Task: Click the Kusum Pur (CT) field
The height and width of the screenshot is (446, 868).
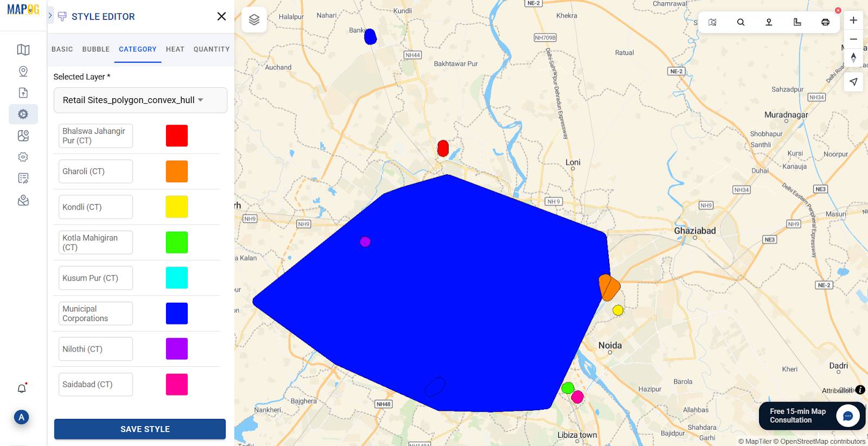Action: point(95,278)
